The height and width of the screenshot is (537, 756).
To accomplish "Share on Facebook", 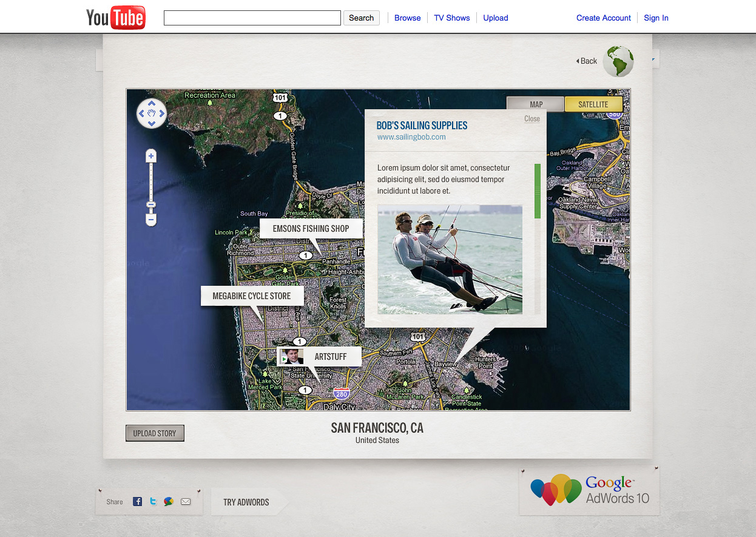I will [138, 501].
